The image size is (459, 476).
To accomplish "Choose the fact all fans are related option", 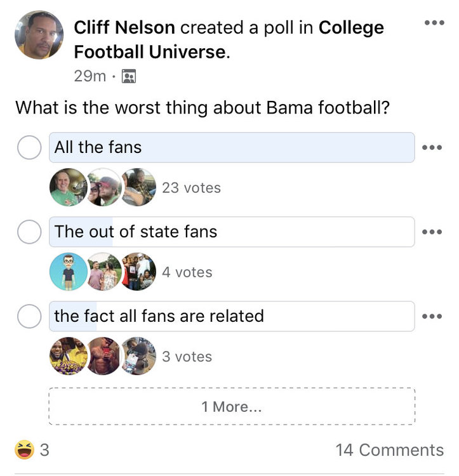I will pos(29,316).
